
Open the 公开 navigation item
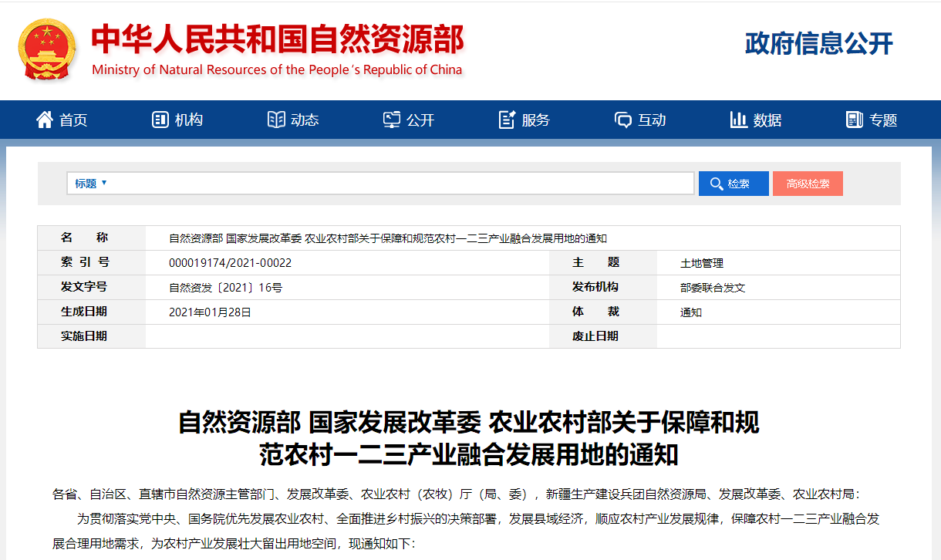(x=409, y=120)
